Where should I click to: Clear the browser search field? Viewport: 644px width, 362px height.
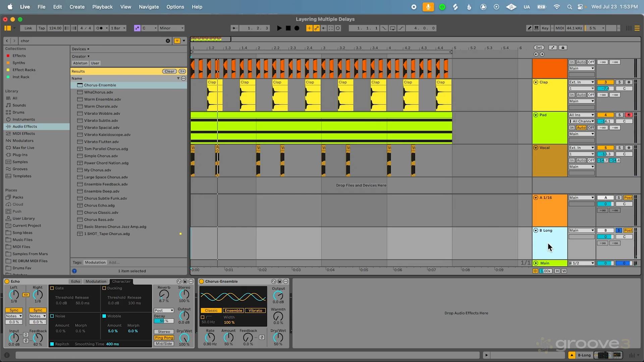[x=168, y=41]
